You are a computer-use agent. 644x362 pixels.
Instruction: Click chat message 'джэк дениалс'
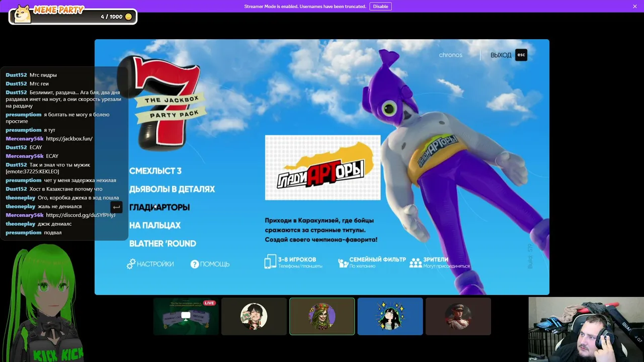click(54, 224)
